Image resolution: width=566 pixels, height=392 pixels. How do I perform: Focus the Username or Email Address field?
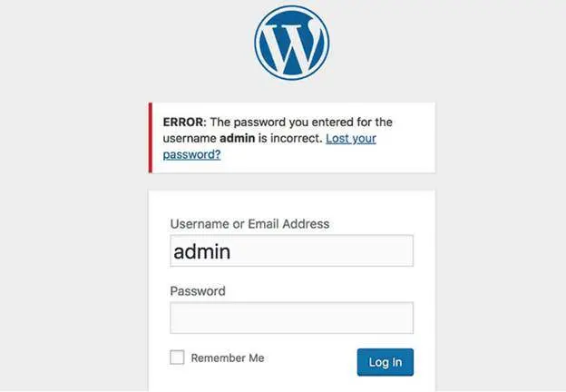(x=292, y=250)
